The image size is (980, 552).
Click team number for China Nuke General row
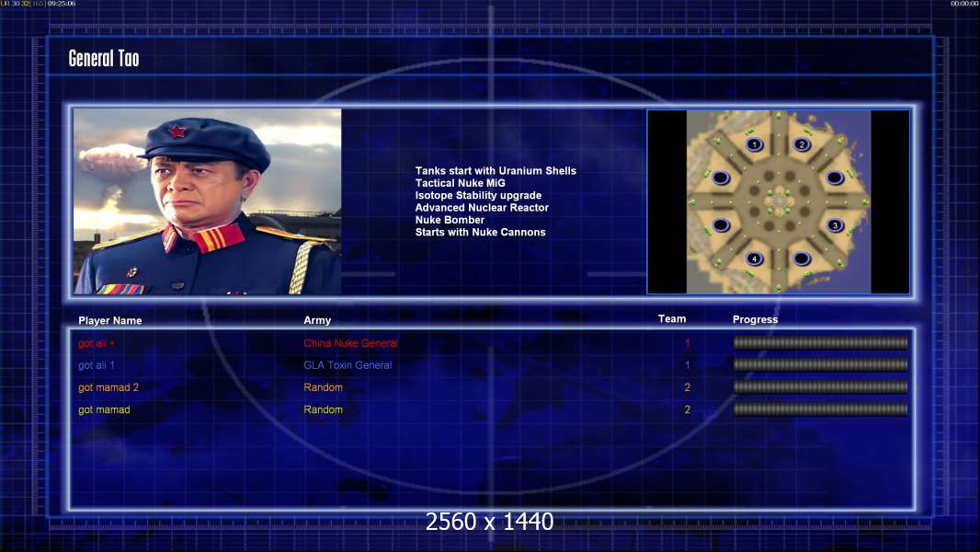688,343
